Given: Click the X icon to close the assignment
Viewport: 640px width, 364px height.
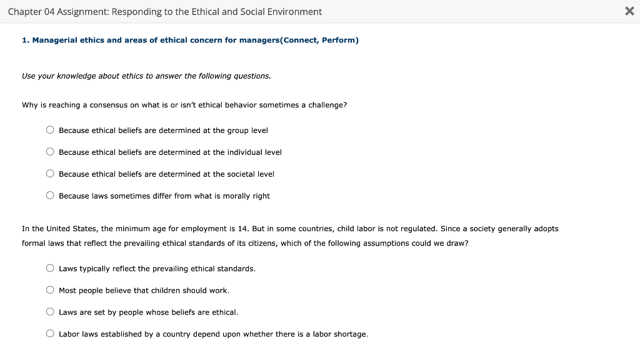Looking at the screenshot, I should 629,11.
